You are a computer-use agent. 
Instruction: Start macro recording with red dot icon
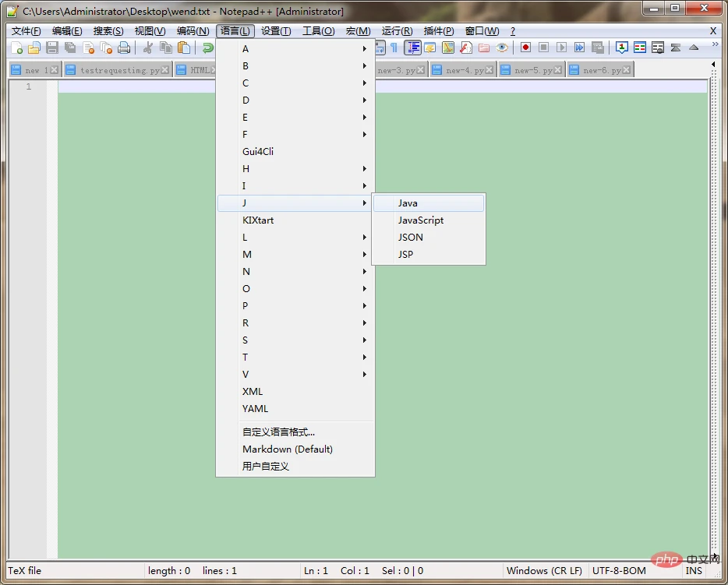point(526,48)
